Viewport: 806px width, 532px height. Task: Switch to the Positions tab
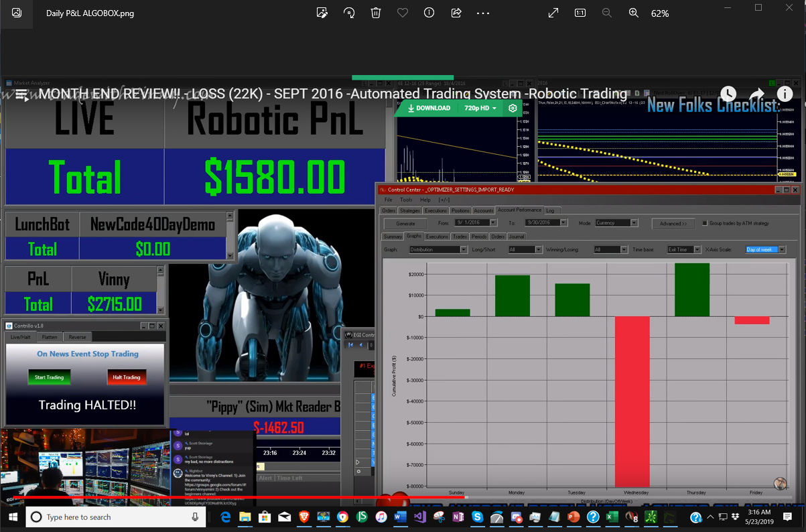click(460, 210)
